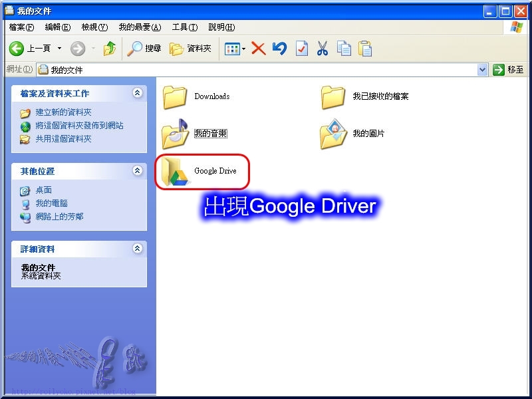Screen dimensions: 532x399
Task: Minimize the 我的文件 window
Action: click(489, 11)
